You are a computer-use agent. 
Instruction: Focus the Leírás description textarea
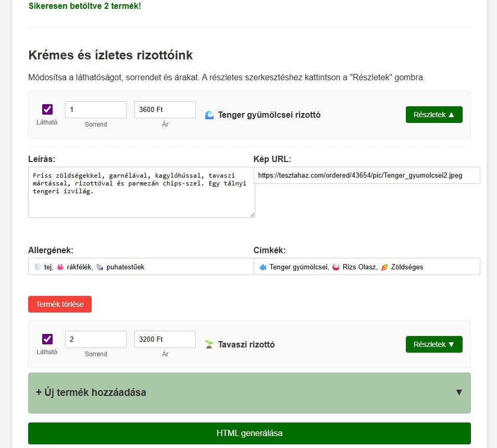pos(142,192)
